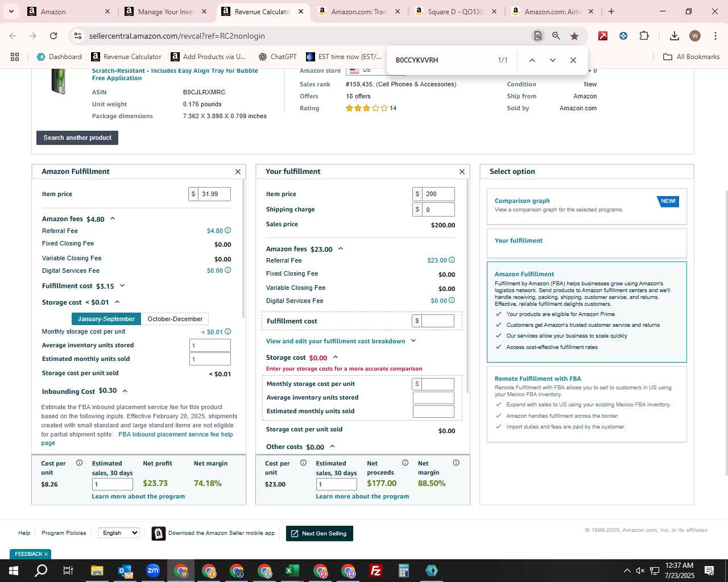Open Excel from the taskbar
728x582 pixels.
pos(292,571)
